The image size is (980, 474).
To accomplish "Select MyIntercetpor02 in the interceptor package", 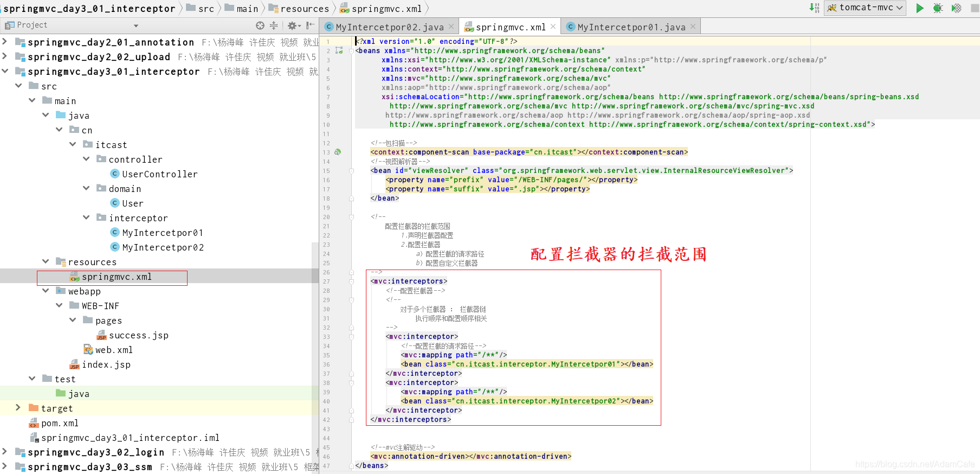I will pos(163,247).
